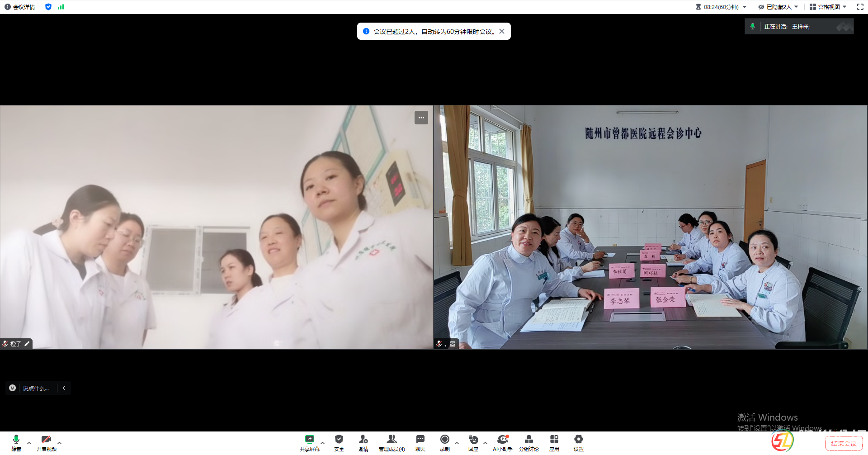Open 会议详情 meeting details
Screen dimensions: 868x455
20,7
